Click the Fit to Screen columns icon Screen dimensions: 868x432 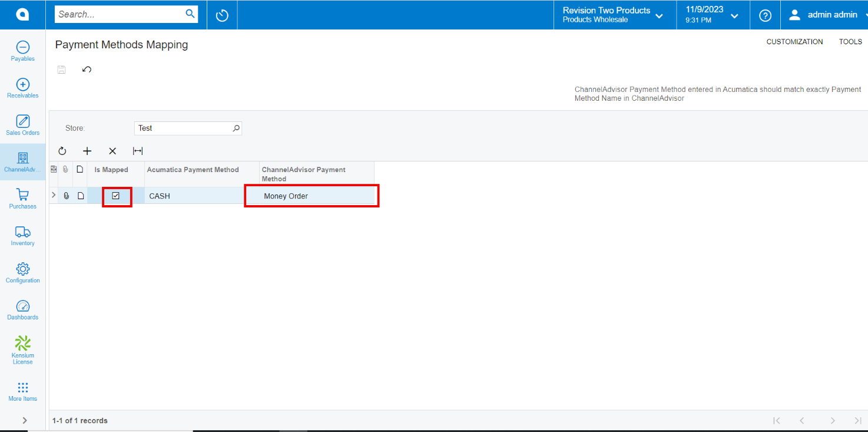(x=138, y=151)
